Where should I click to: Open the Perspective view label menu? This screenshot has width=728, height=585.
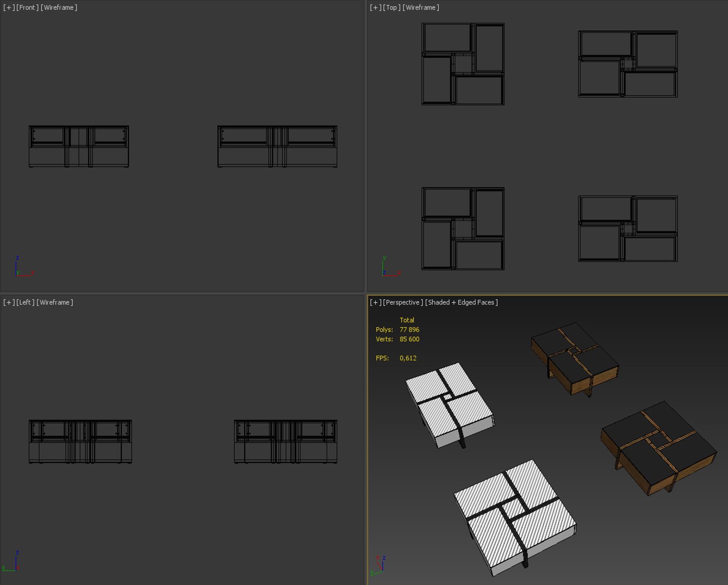tap(403, 302)
